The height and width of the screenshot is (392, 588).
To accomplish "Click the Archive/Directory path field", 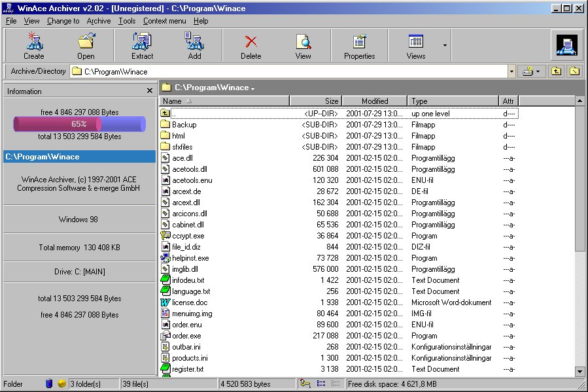I will point(288,71).
